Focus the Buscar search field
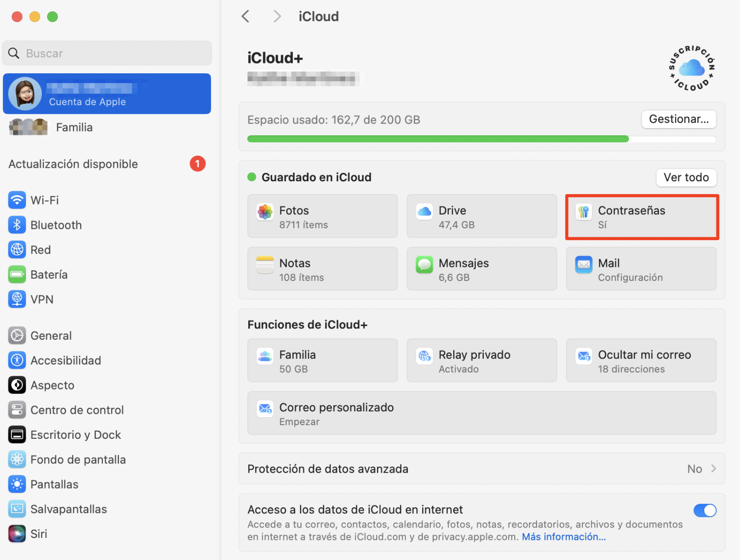The image size is (740, 560). pyautogui.click(x=107, y=53)
